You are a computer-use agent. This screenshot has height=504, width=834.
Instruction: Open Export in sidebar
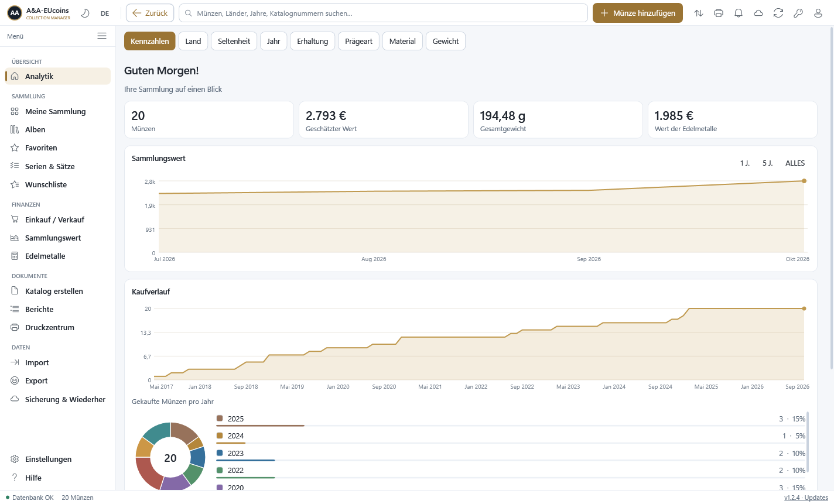coord(58,380)
